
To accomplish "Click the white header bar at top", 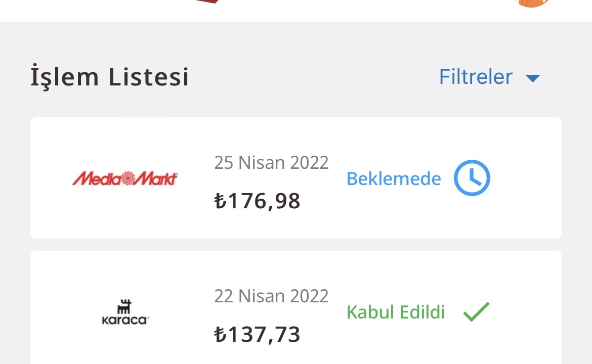I will (x=354, y=10).
